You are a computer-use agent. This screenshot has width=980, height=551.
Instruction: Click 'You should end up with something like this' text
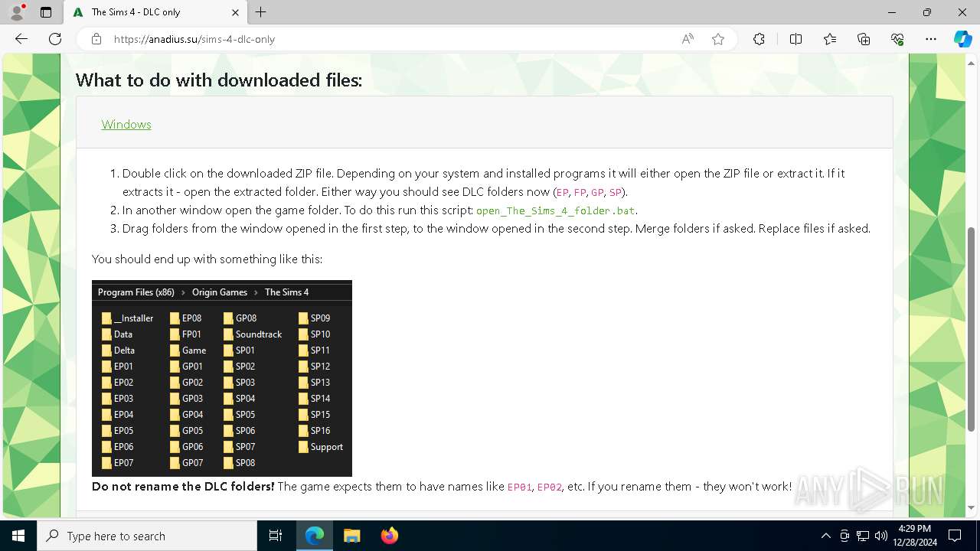[x=207, y=259]
